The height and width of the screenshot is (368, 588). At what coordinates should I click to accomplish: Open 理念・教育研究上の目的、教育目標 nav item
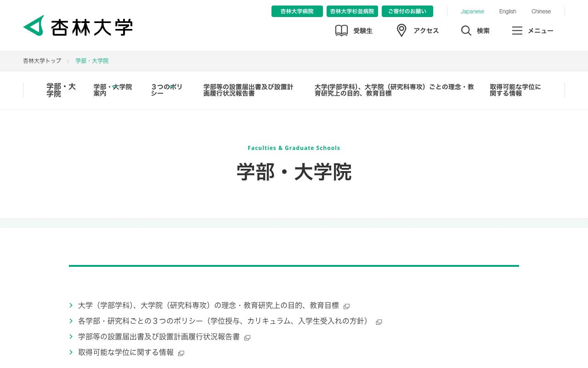tap(394, 90)
